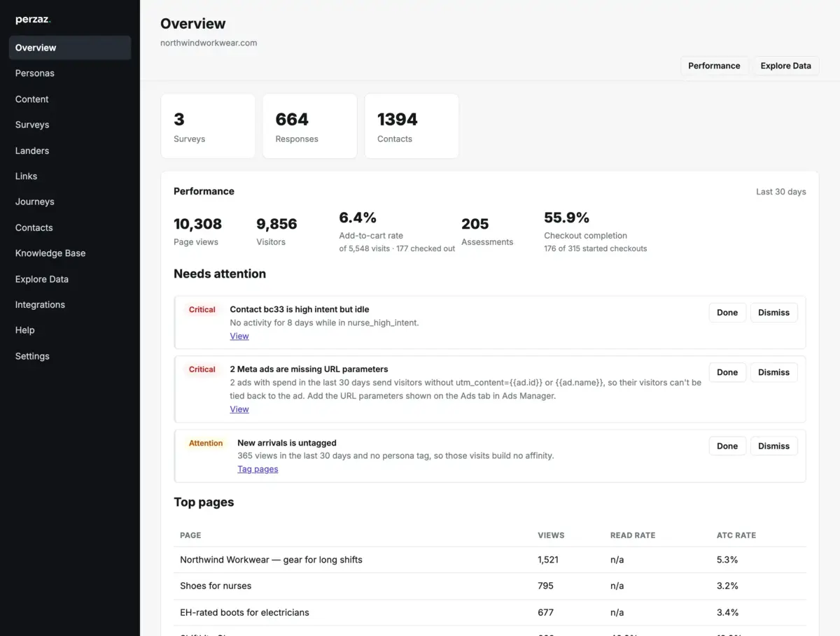840x636 pixels.
Task: Open View link under Contact bc33 alert
Action: point(239,337)
